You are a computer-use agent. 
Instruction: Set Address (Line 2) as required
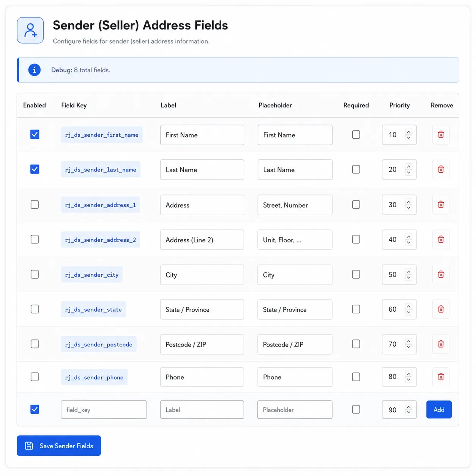[x=356, y=240]
